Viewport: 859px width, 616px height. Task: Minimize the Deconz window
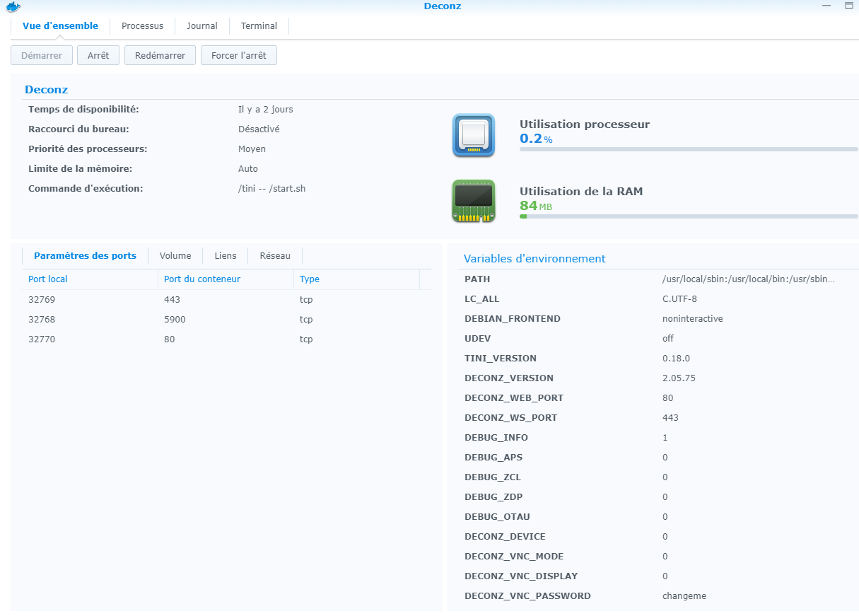tap(826, 6)
